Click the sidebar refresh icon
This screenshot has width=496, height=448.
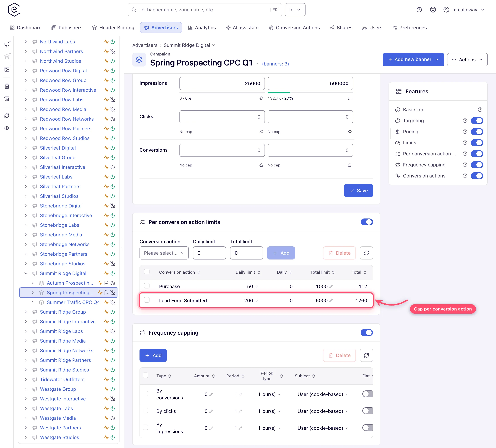point(7,115)
